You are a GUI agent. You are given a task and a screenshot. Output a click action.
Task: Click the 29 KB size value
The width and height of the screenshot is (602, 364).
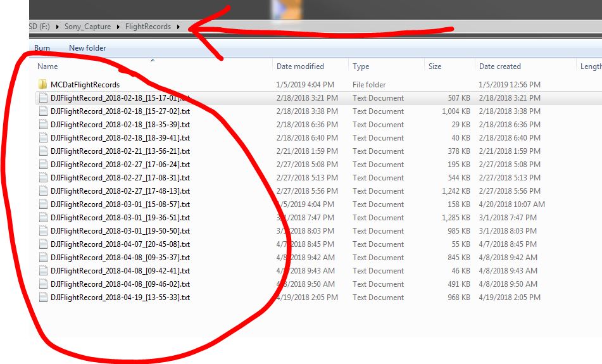(461, 125)
